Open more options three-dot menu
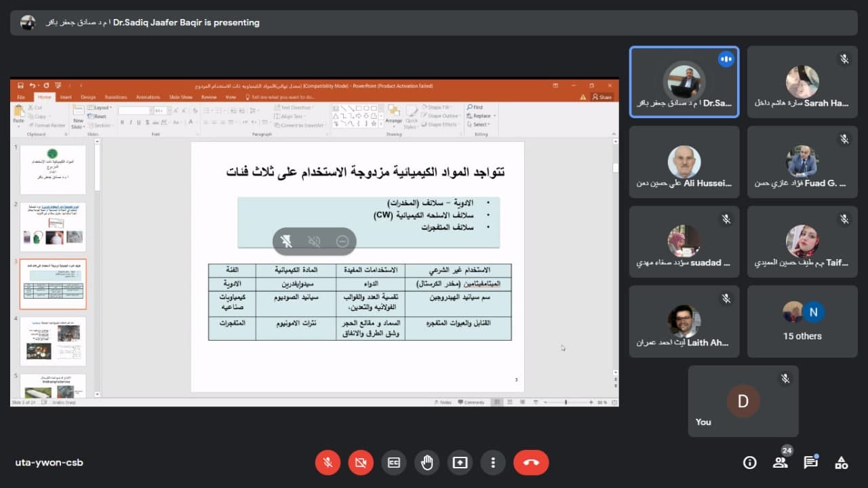 [493, 462]
